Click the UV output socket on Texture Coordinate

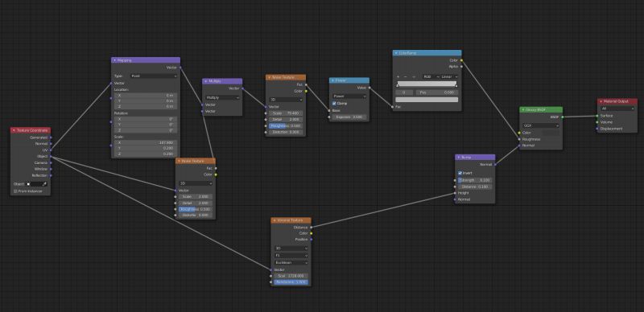51,150
